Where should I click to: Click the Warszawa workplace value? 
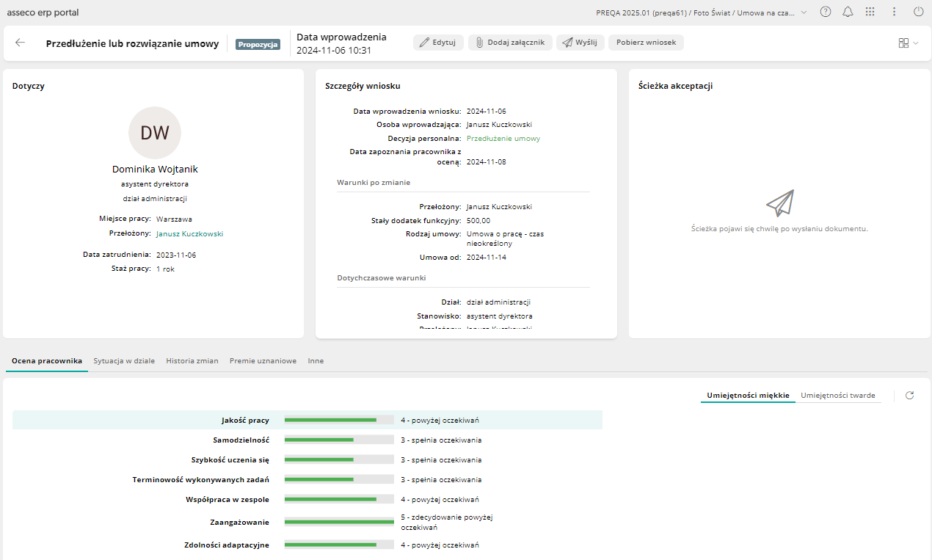point(175,219)
